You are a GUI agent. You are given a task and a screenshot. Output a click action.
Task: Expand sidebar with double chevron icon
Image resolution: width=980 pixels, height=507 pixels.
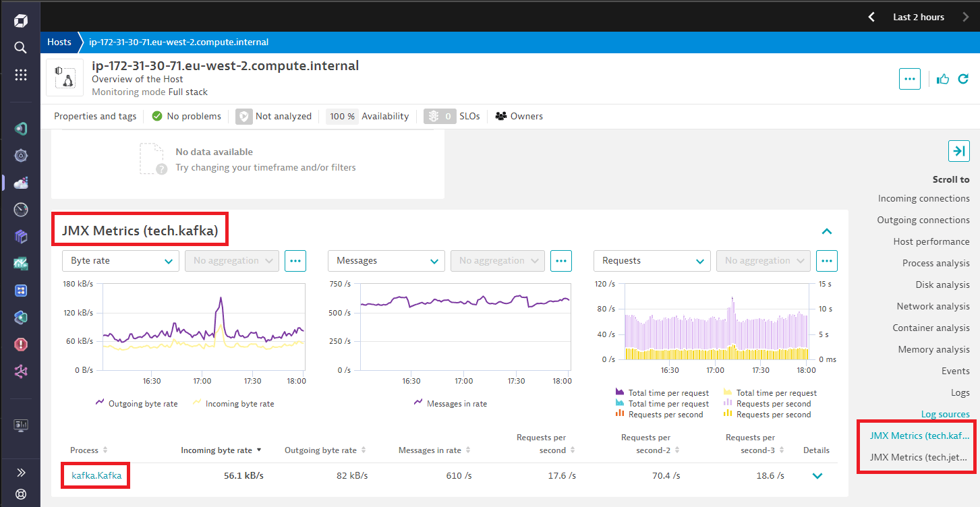[20, 473]
